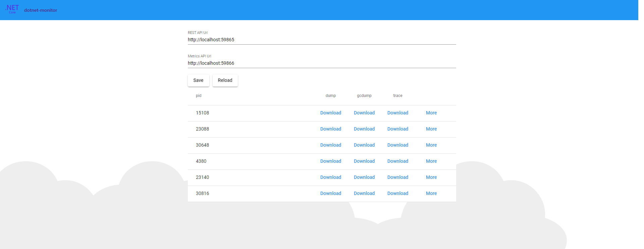Download dump for pid 30648
The width and height of the screenshot is (644, 249).
(x=331, y=145)
